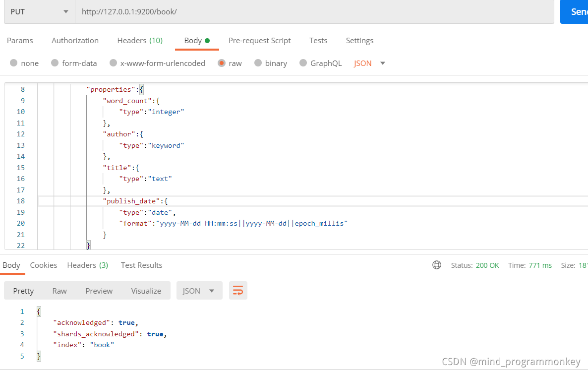Click the "author" key in editor
The width and height of the screenshot is (588, 372).
(x=119, y=134)
